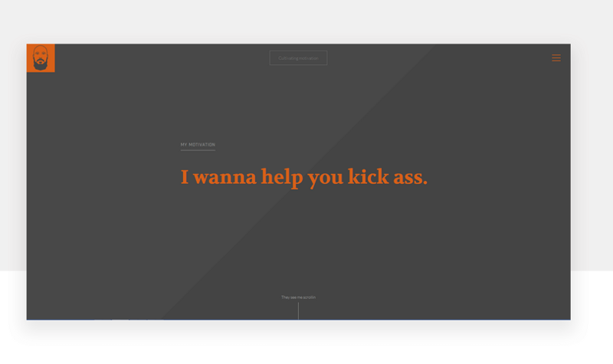Select the MY MOTIVATION section label
This screenshot has height=364, width=613.
[x=198, y=145]
